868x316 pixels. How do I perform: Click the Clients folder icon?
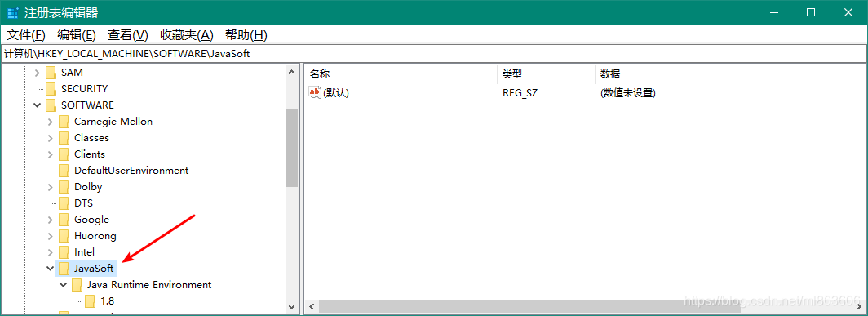pos(64,154)
